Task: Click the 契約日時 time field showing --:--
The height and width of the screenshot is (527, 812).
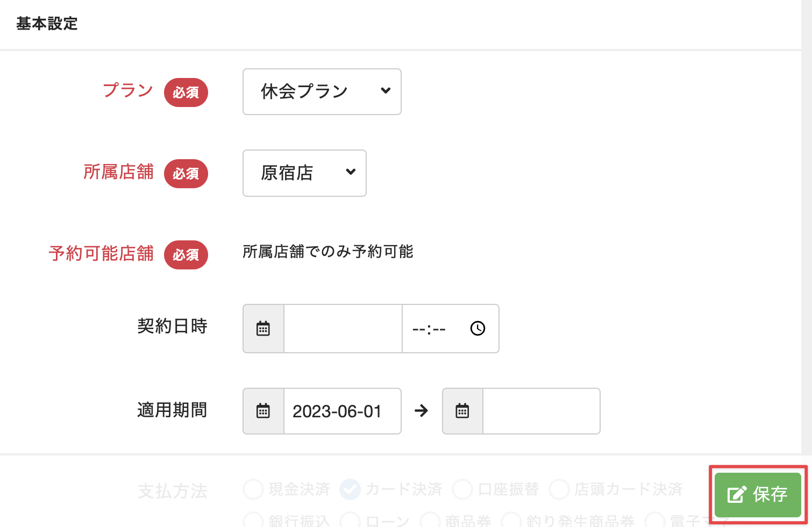Action: (x=429, y=329)
